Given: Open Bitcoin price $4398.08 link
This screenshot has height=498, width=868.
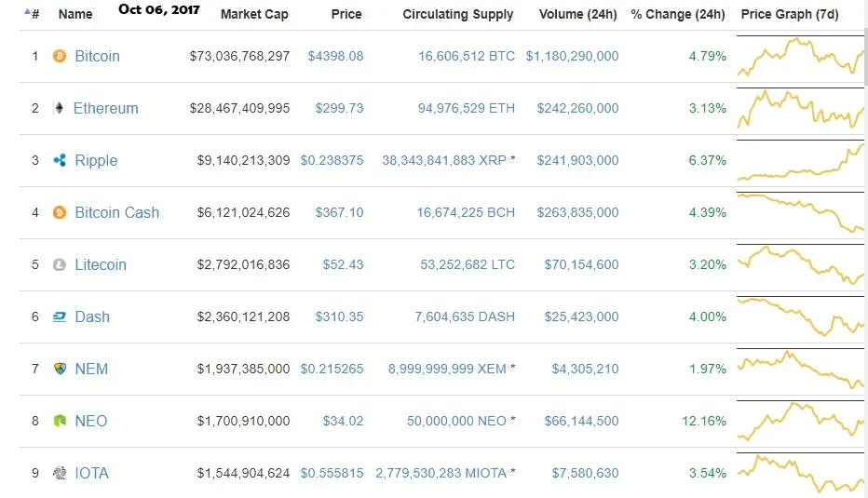Looking at the screenshot, I should coord(335,56).
